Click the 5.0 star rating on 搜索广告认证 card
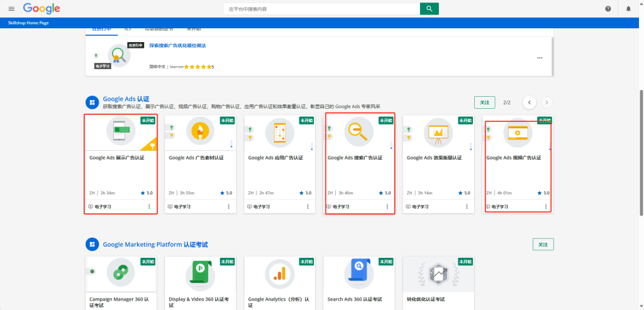The height and width of the screenshot is (310, 644). (x=384, y=193)
